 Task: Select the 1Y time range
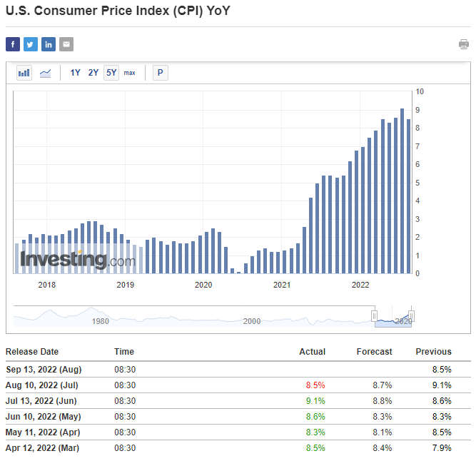(x=75, y=73)
